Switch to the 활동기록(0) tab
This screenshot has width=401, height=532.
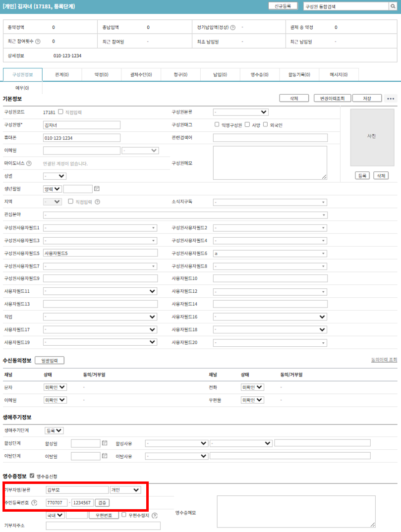[x=299, y=75]
